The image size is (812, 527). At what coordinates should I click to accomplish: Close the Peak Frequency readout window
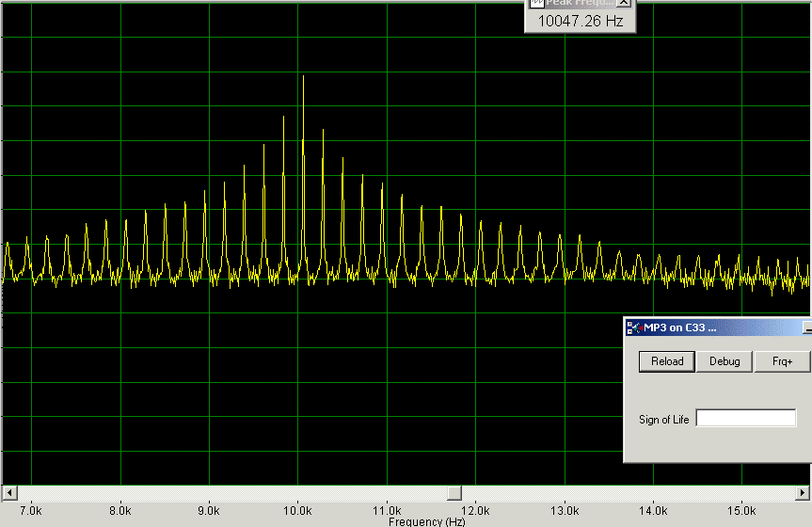click(x=623, y=3)
